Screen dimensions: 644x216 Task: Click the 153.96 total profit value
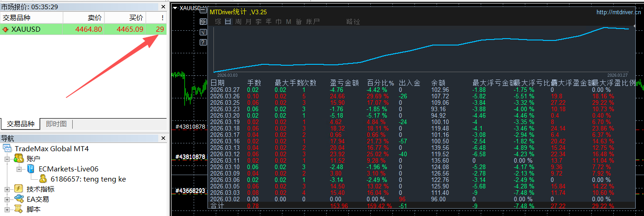339,206
